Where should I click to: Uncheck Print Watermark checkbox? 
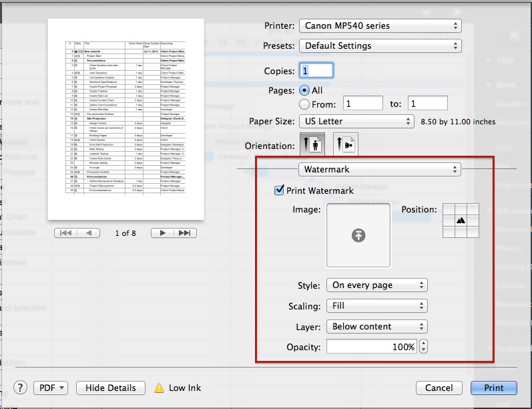tap(280, 190)
